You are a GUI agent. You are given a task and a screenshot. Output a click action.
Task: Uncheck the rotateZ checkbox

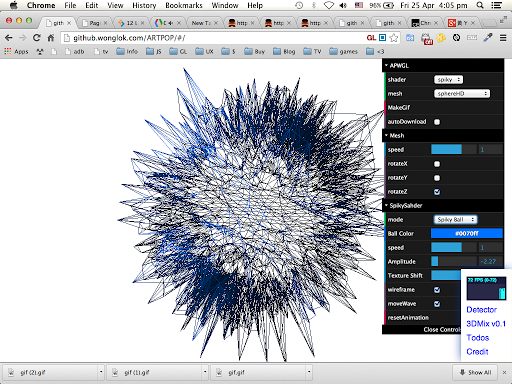pos(437,192)
